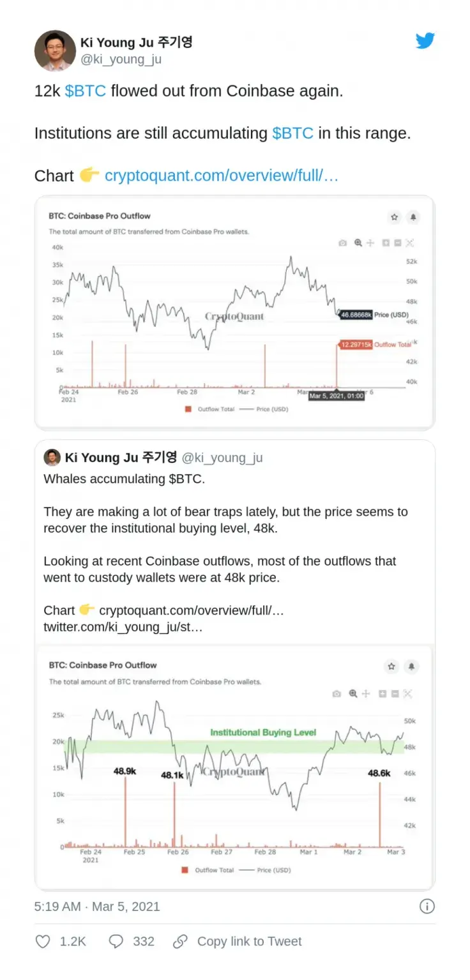Click the camera snapshot icon in top chart
Image resolution: width=470 pixels, height=980 pixels.
[343, 243]
